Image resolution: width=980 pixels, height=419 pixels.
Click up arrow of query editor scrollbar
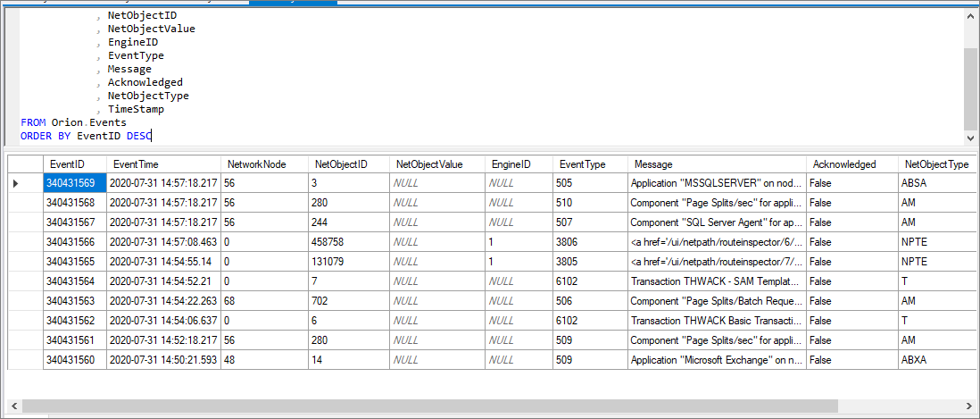pos(970,18)
